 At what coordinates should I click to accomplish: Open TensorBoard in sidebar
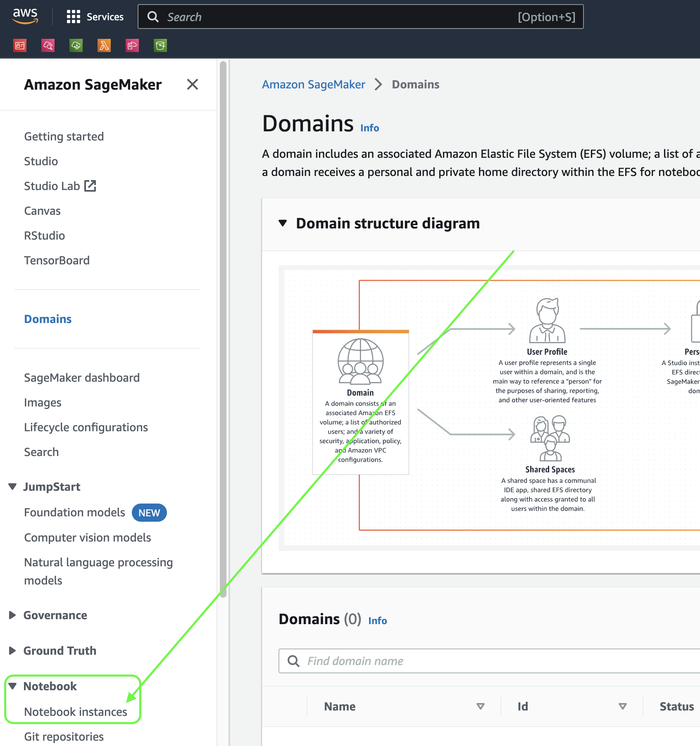click(x=57, y=260)
